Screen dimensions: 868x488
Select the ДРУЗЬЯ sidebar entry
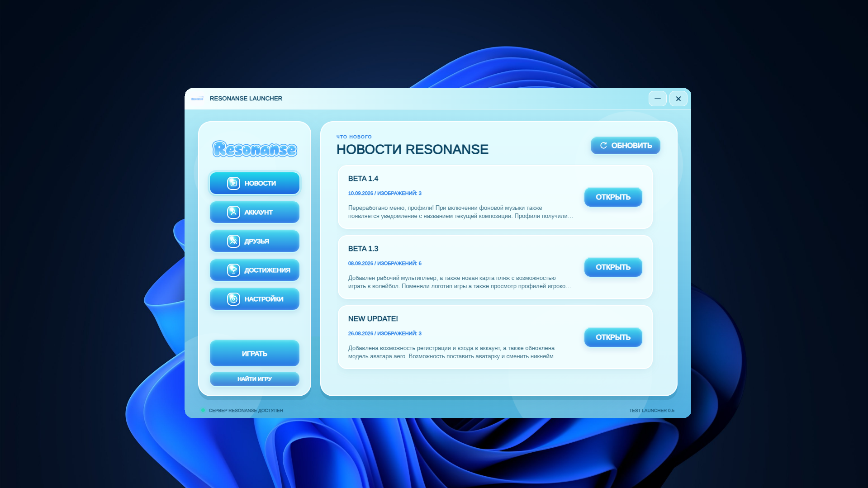255,241
